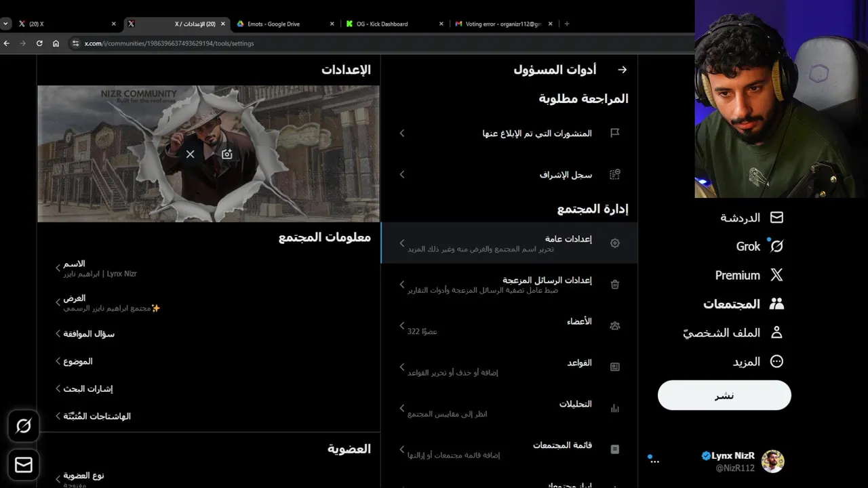Screen dimensions: 868x488
Task: Open الدردشة envelope icon in sidebar
Action: click(777, 218)
